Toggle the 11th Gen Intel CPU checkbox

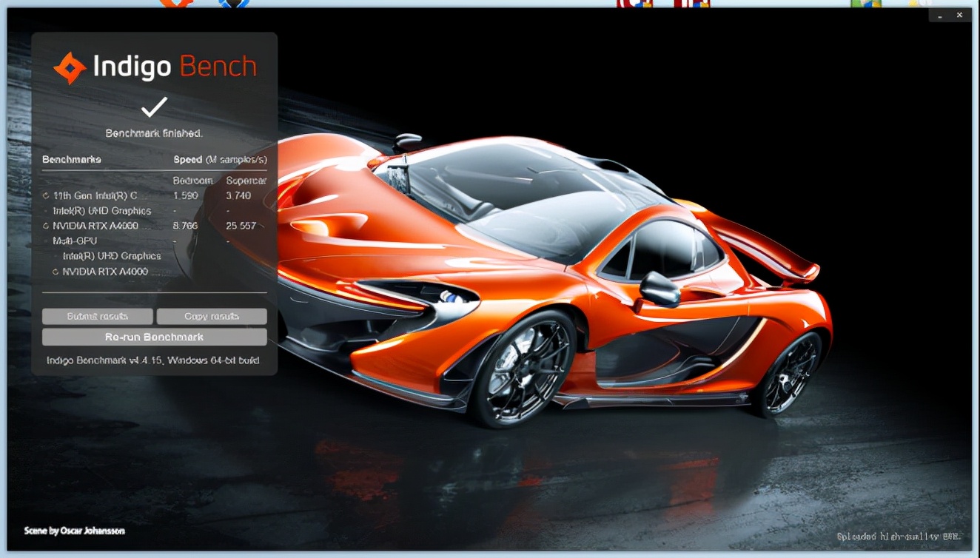pos(46,196)
